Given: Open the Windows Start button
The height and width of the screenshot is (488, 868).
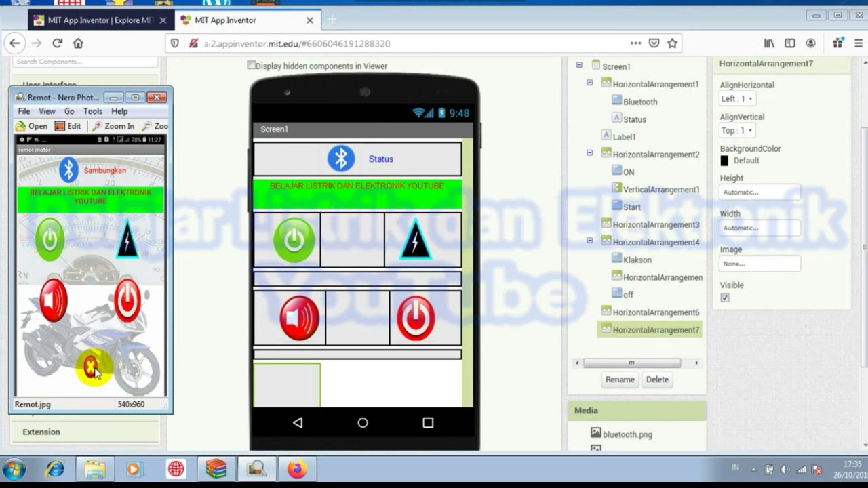Looking at the screenshot, I should click(14, 469).
